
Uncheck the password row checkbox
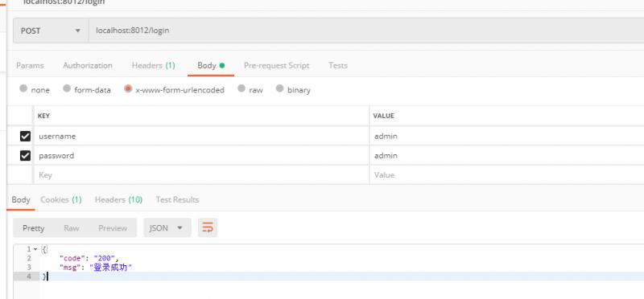(x=25, y=155)
